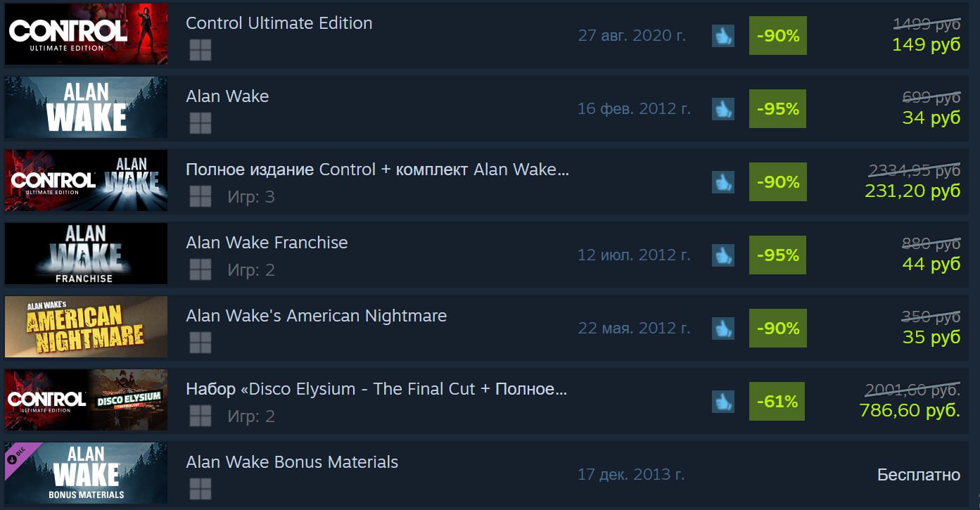Open the Control Ultimate Edition thumbnail

click(86, 34)
